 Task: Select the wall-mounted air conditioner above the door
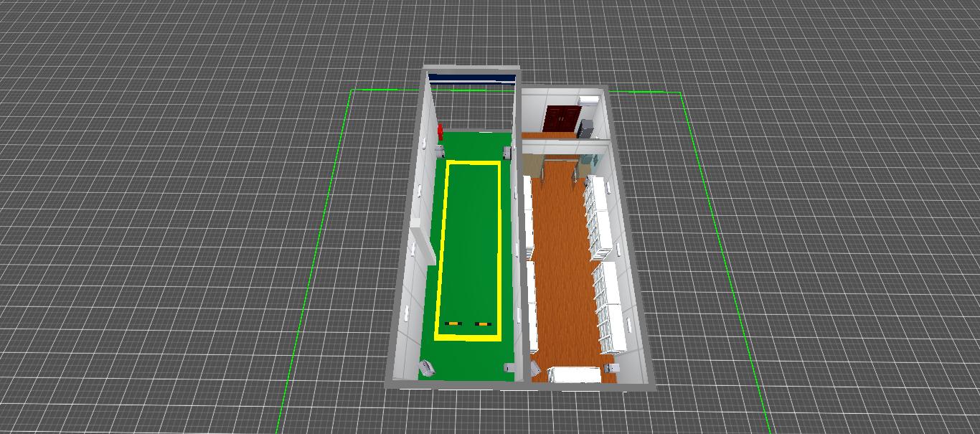click(x=588, y=100)
